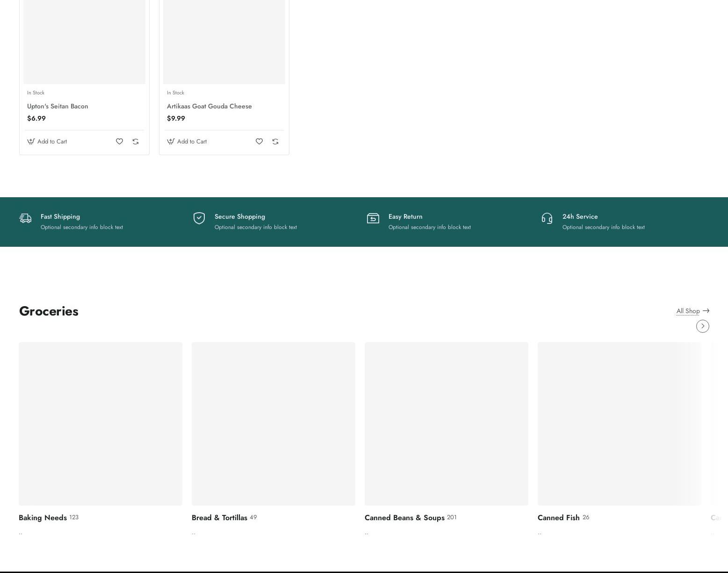Click the Canned Fish category thumbnail
This screenshot has height=573, width=728.
619,423
